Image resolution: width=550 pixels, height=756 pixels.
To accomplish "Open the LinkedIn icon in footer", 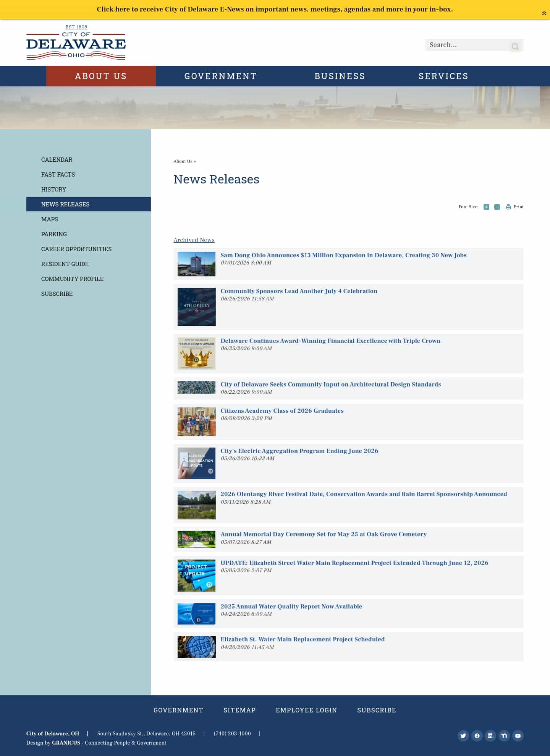I will pyautogui.click(x=490, y=735).
